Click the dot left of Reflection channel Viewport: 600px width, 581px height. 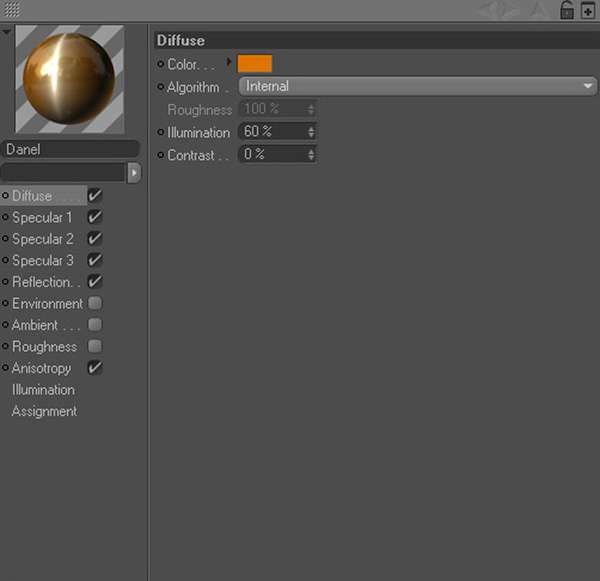coord(5,282)
